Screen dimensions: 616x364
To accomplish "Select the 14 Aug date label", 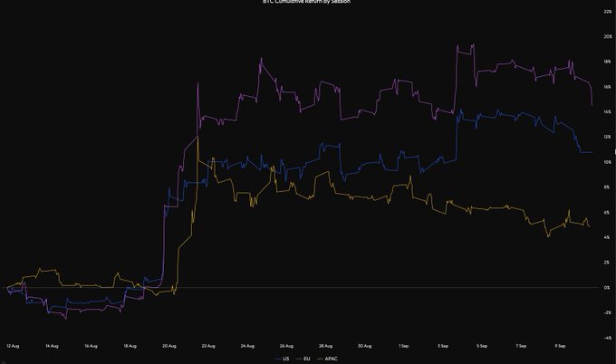I will click(52, 346).
